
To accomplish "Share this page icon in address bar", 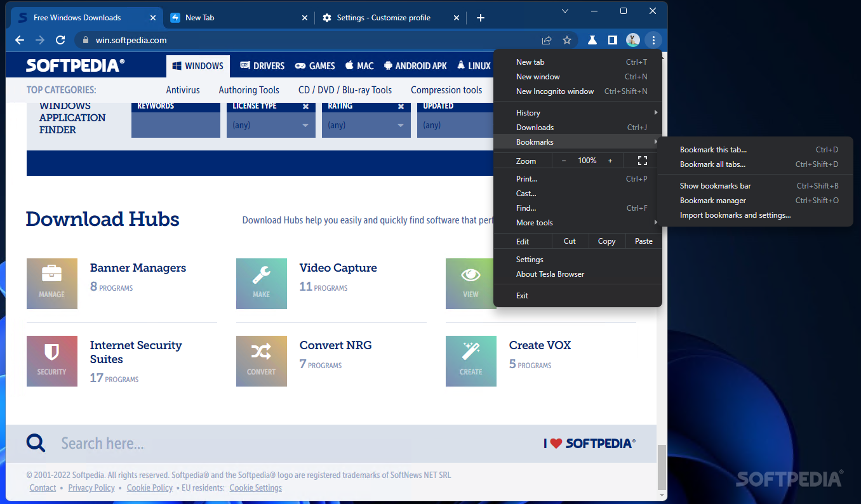I will click(547, 40).
